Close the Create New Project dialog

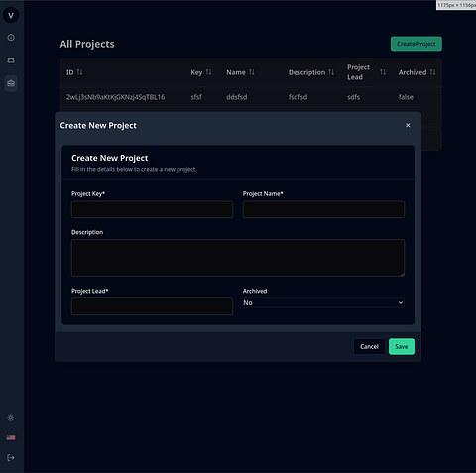click(x=408, y=125)
